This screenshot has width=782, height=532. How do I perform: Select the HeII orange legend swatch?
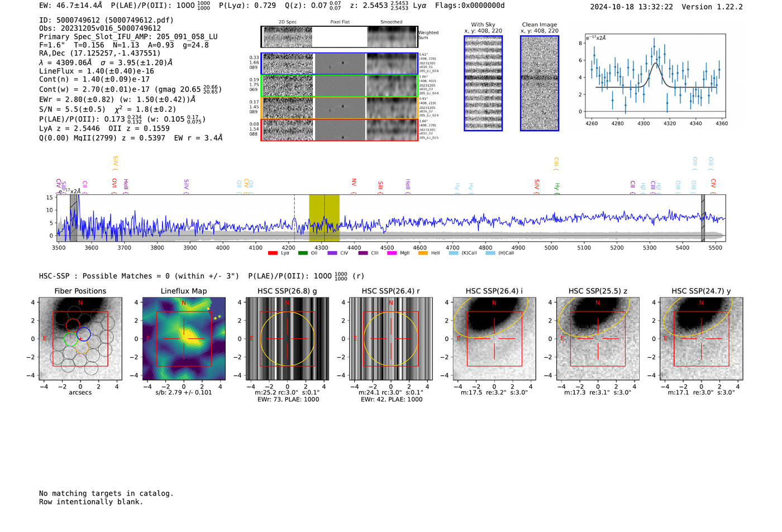pyautogui.click(x=423, y=253)
